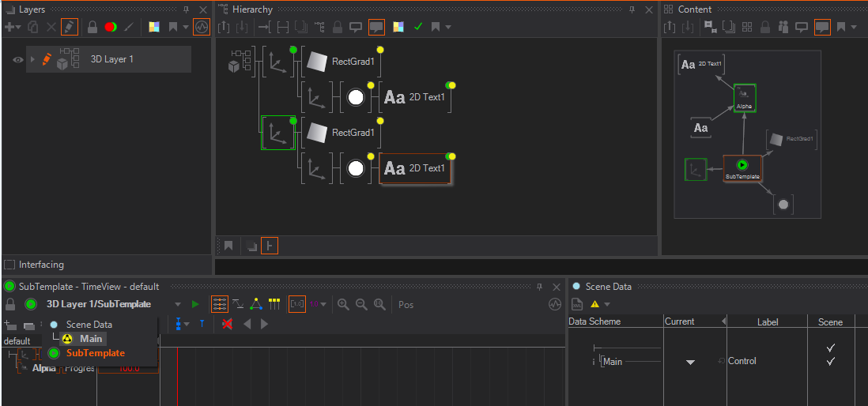The image size is (868, 406).
Task: Select Main under Scene Data list
Action: pos(91,339)
